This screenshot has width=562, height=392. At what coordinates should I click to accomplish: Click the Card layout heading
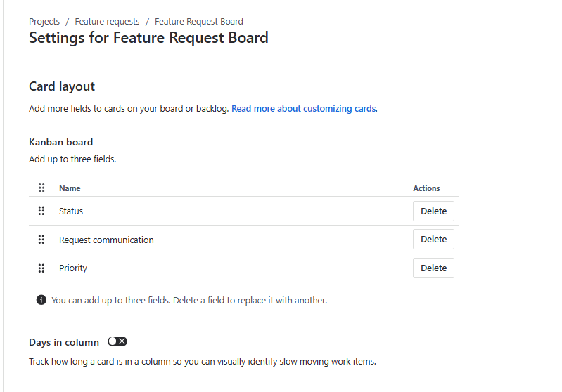[x=62, y=86]
